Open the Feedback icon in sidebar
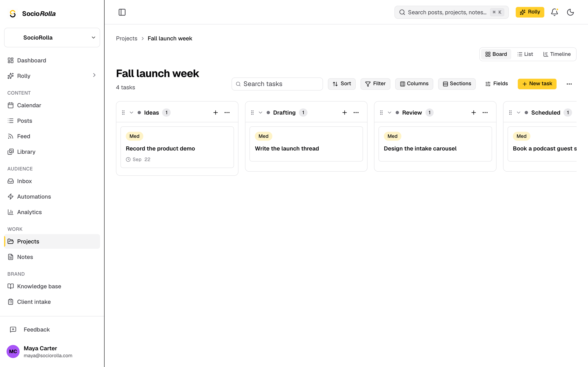Viewport: 588px width, 367px height. click(x=13, y=329)
